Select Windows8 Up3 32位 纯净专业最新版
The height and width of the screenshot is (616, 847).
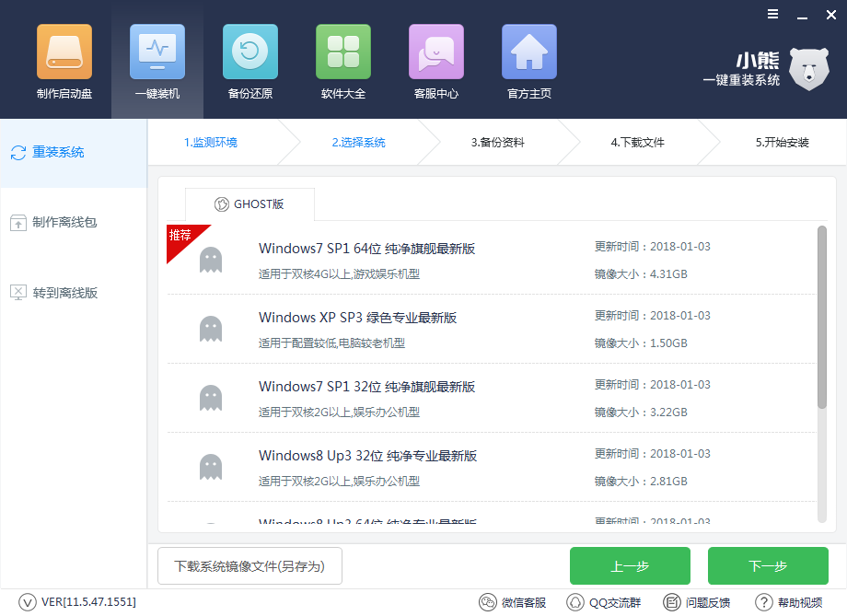(x=368, y=456)
